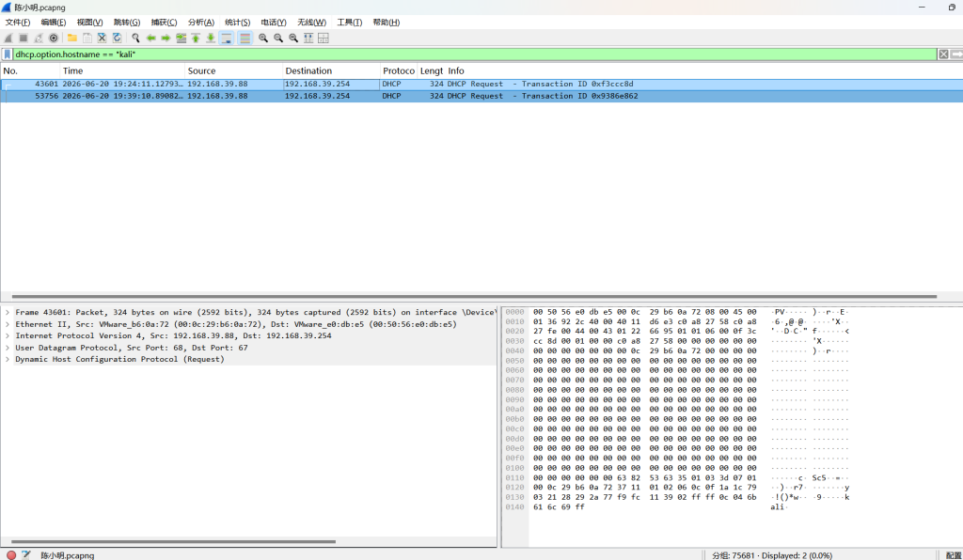Sort by the No. column header
This screenshot has width=963, height=560.
tap(30, 70)
